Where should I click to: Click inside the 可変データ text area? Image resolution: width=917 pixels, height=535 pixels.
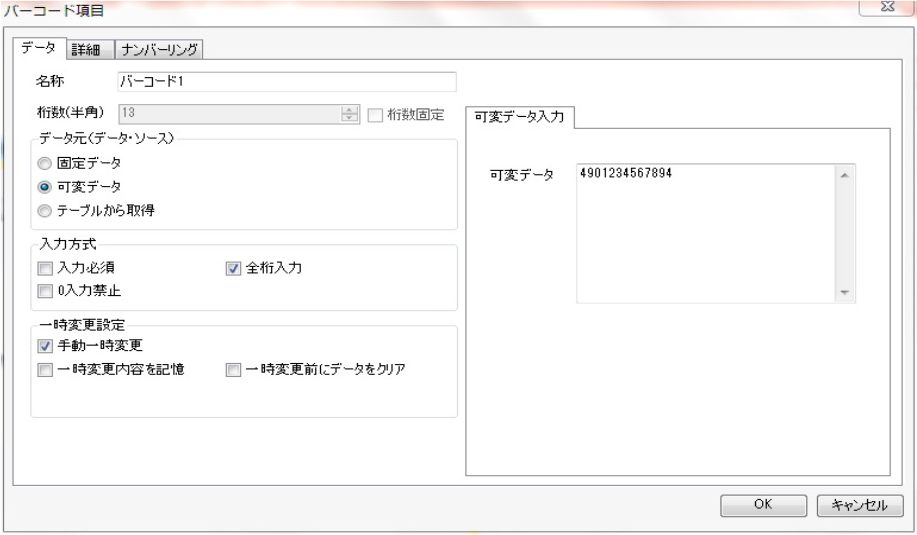705,230
